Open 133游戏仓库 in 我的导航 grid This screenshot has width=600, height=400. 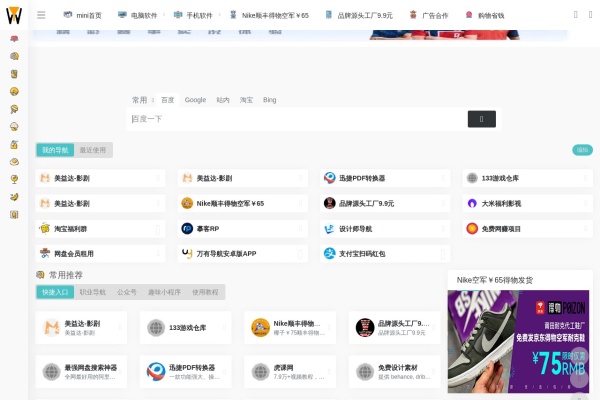[x=527, y=178]
